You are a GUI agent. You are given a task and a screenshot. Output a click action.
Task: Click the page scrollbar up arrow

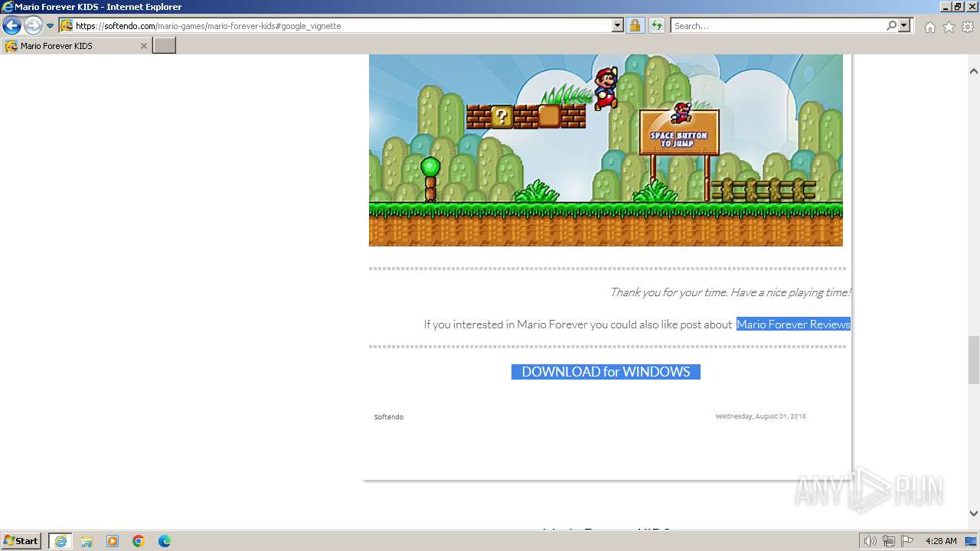click(974, 71)
